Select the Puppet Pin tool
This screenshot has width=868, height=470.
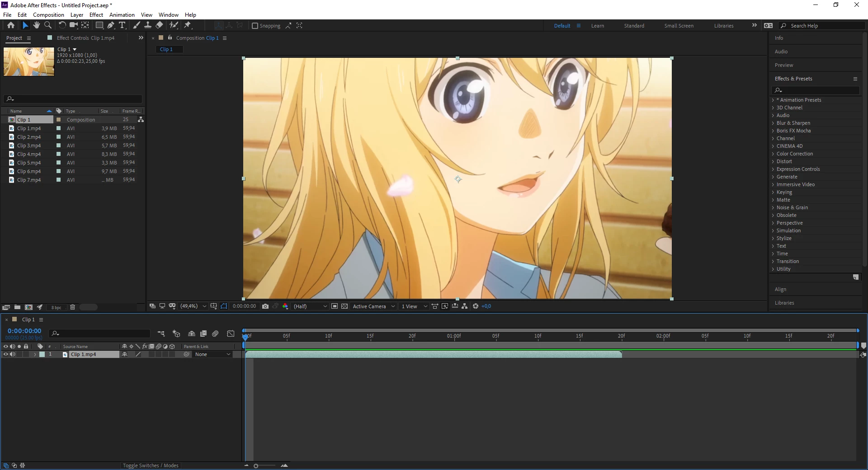[188, 25]
